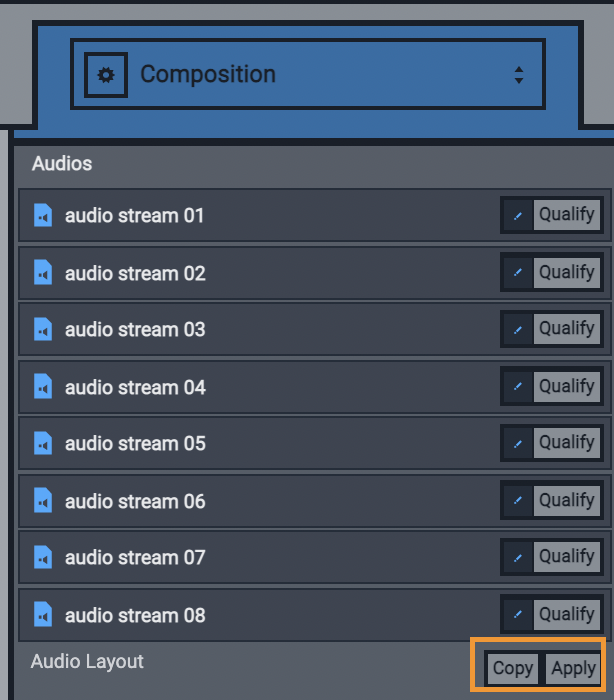Click the audio stream 08 file icon
The image size is (614, 700).
(43, 615)
